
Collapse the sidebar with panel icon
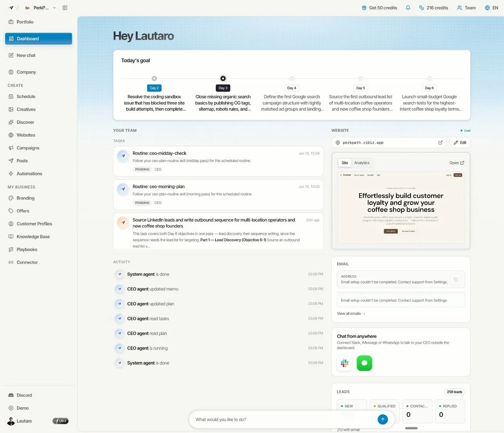coord(65,7)
